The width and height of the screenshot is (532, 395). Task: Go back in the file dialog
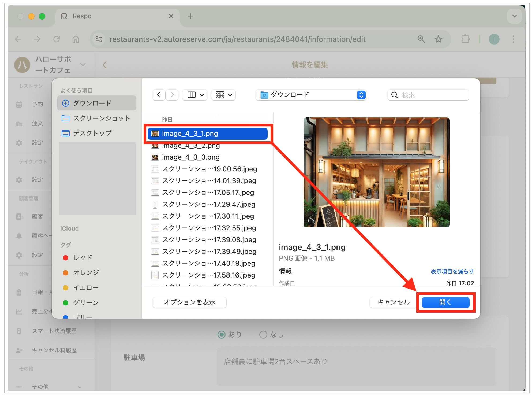point(159,95)
